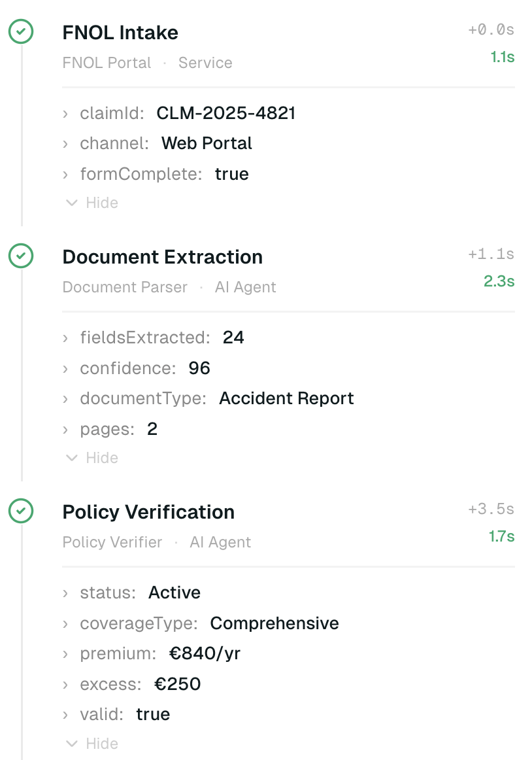Click the 1.1s duration badge on FNOL Intake
The height and width of the screenshot is (760, 532).
coord(502,58)
